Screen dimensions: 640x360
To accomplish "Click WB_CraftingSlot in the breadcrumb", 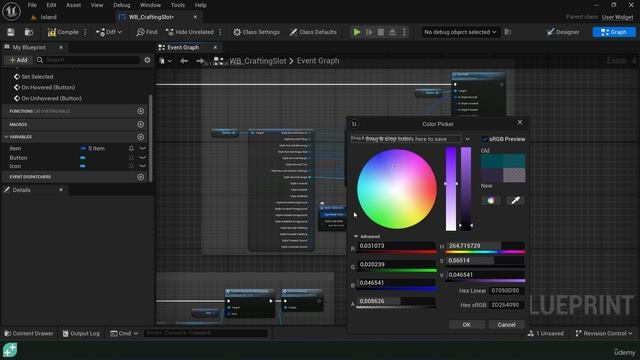I will pyautogui.click(x=258, y=61).
